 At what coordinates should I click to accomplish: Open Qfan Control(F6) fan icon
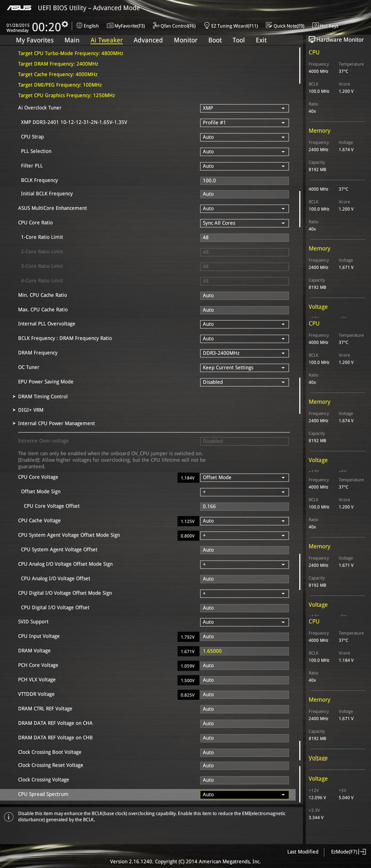(x=156, y=25)
